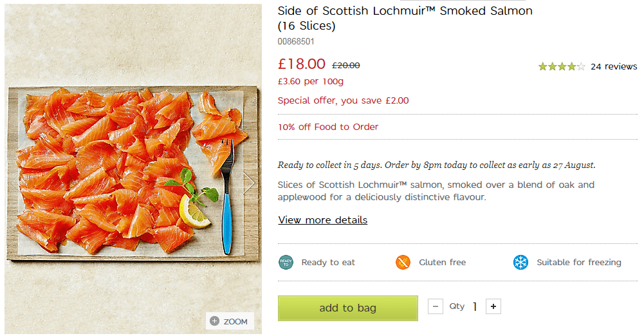Viewport: 644px width, 336px height.
Task: Click the red £18.00 price
Action: 302,64
